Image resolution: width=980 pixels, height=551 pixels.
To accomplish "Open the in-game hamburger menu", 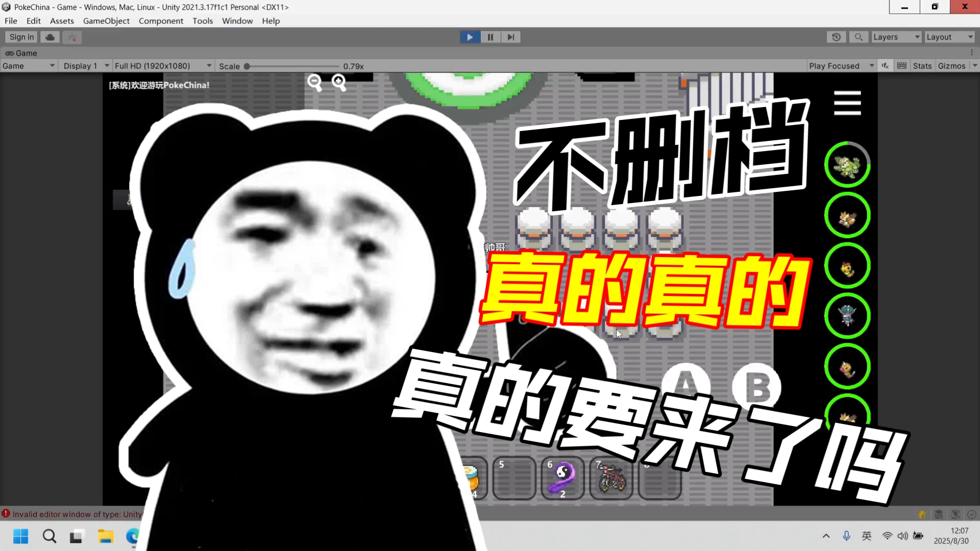I will 847,103.
